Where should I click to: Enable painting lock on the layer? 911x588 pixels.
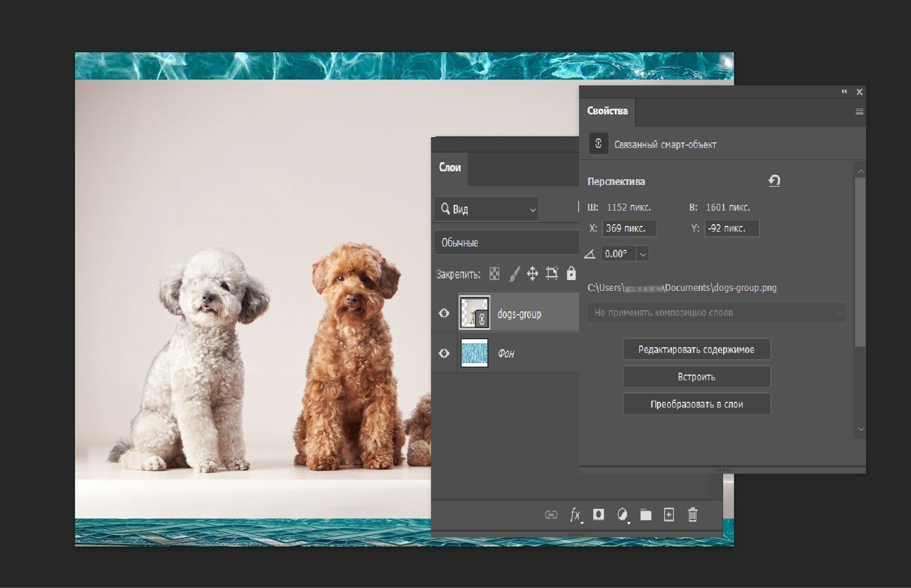click(x=514, y=273)
